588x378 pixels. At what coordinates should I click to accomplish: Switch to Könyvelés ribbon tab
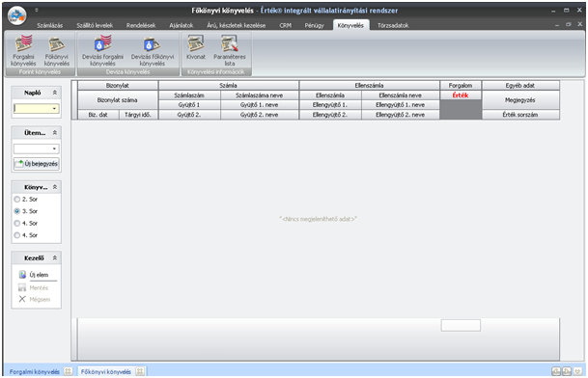click(x=350, y=25)
